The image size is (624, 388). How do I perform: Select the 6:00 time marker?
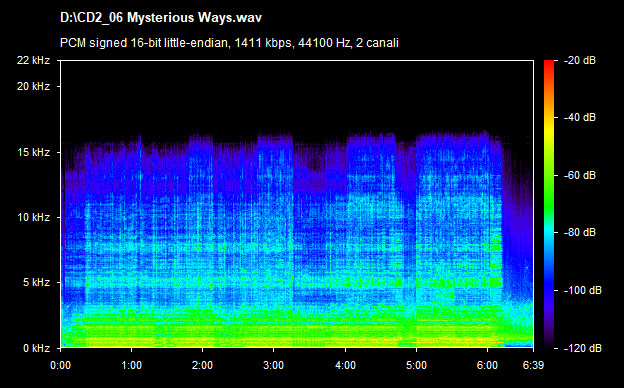(488, 365)
